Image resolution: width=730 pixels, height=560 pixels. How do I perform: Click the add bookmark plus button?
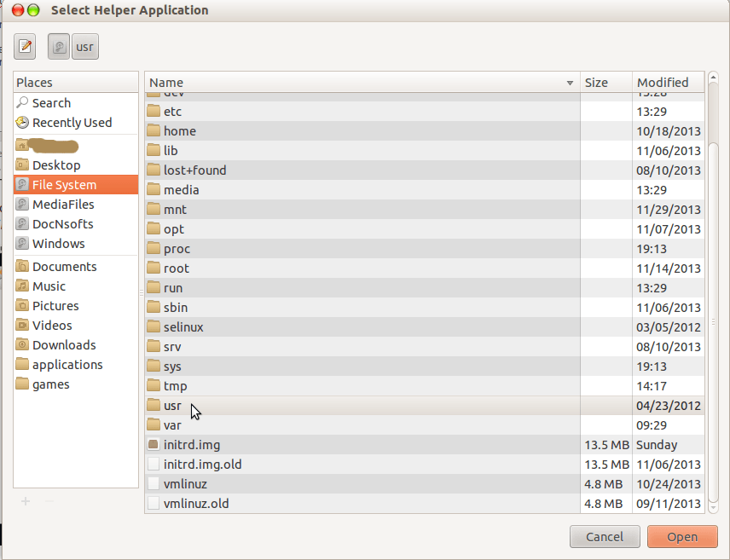coord(26,501)
